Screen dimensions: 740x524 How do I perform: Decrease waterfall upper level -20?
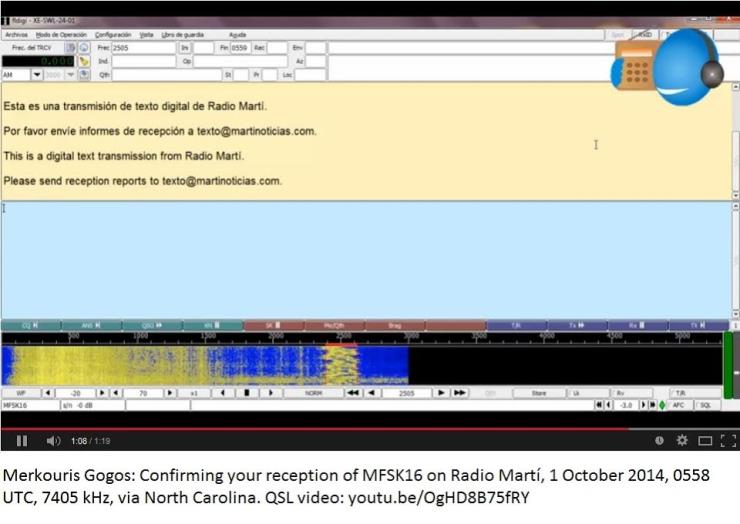point(48,393)
